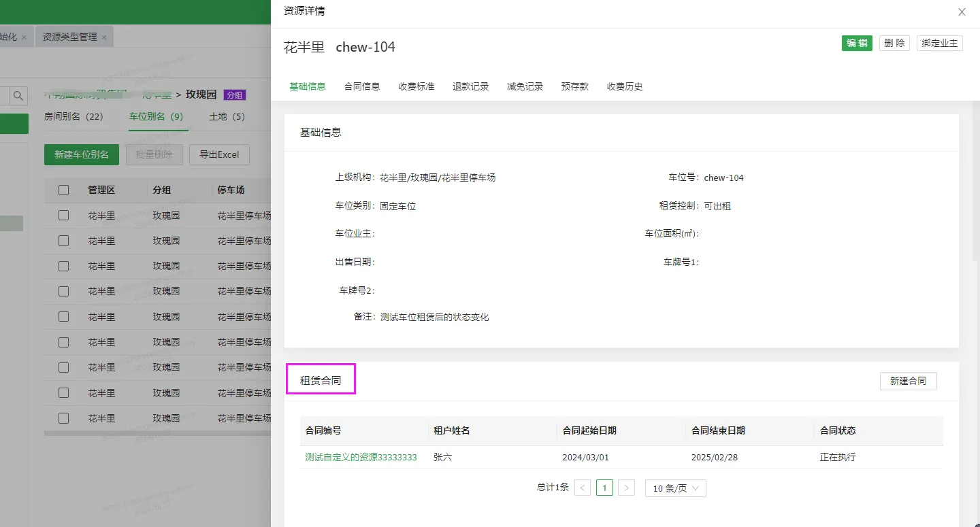This screenshot has height=527, width=980.
Task: Tick the select-all checkbox in table header
Action: pos(63,190)
